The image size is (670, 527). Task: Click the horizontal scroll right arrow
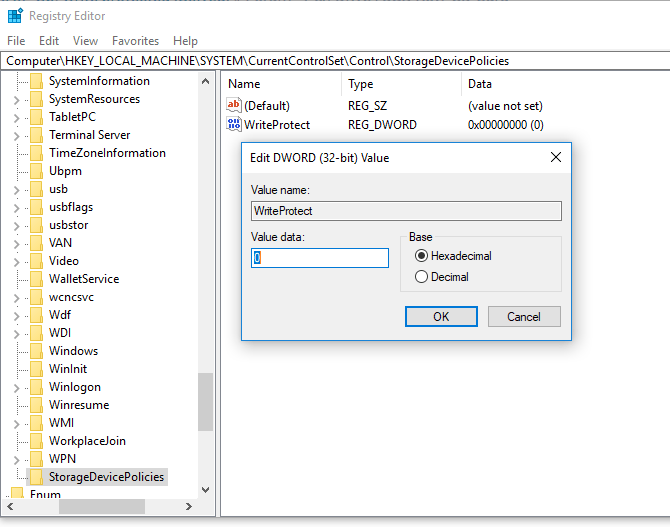189,506
